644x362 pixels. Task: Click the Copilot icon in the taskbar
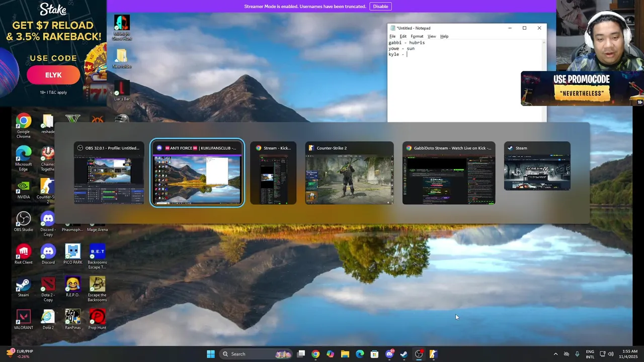(330, 354)
